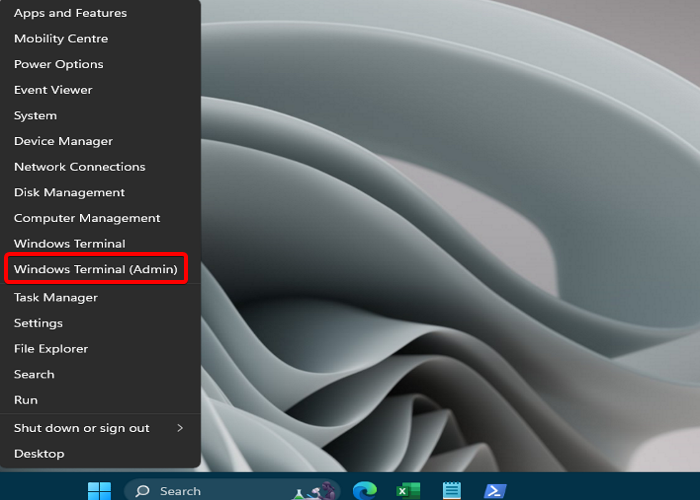Open Windows Terminal without admin
This screenshot has height=500, width=700.
click(100, 243)
